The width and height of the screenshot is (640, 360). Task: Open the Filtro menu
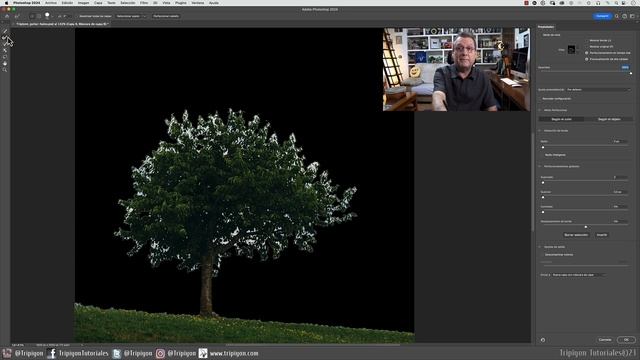144,3
